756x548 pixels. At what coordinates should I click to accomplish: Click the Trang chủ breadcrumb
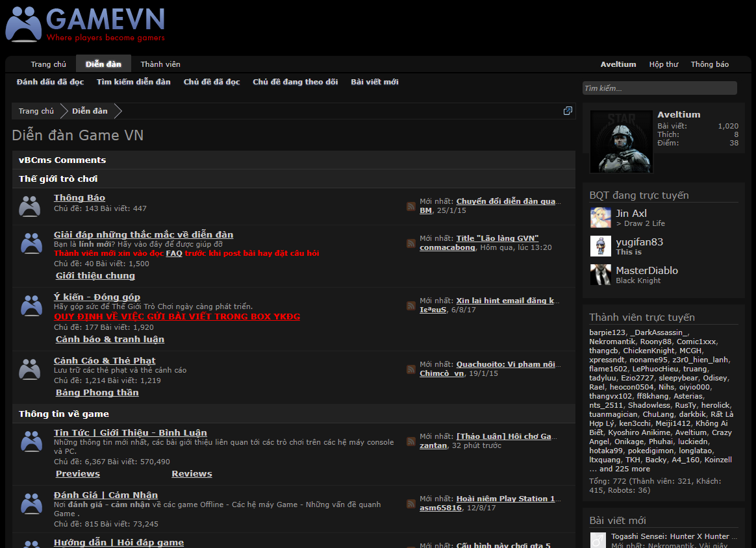tap(36, 111)
